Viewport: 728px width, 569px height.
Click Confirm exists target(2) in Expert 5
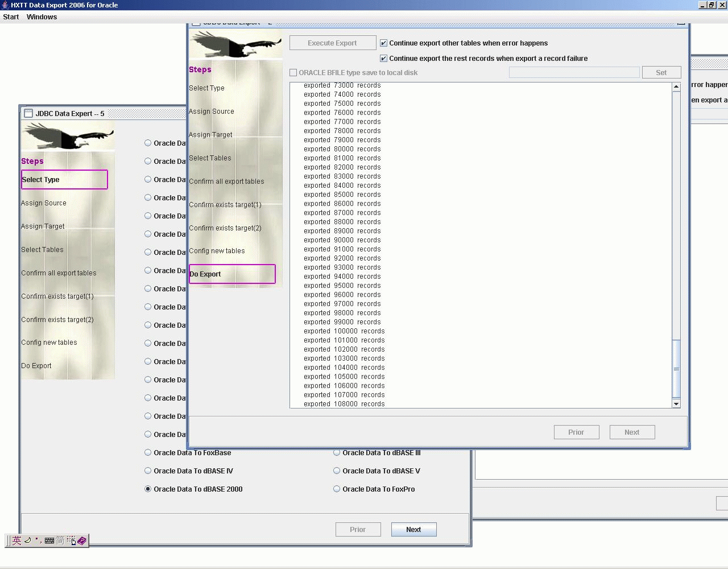click(57, 320)
